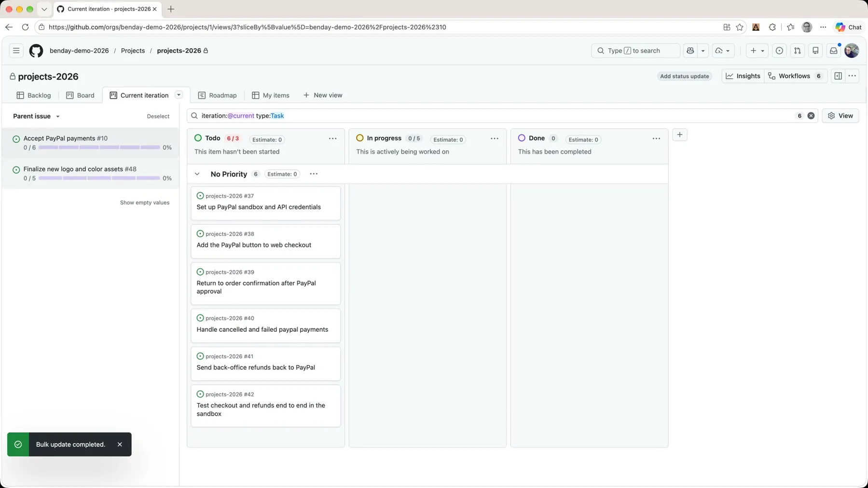Image resolution: width=868 pixels, height=488 pixels.
Task: Open the Workflows button
Action: tap(796, 76)
